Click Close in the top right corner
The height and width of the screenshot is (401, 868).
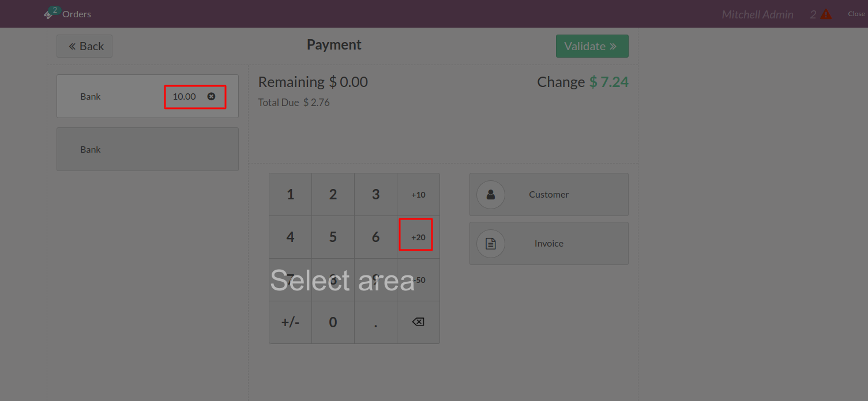coord(856,13)
